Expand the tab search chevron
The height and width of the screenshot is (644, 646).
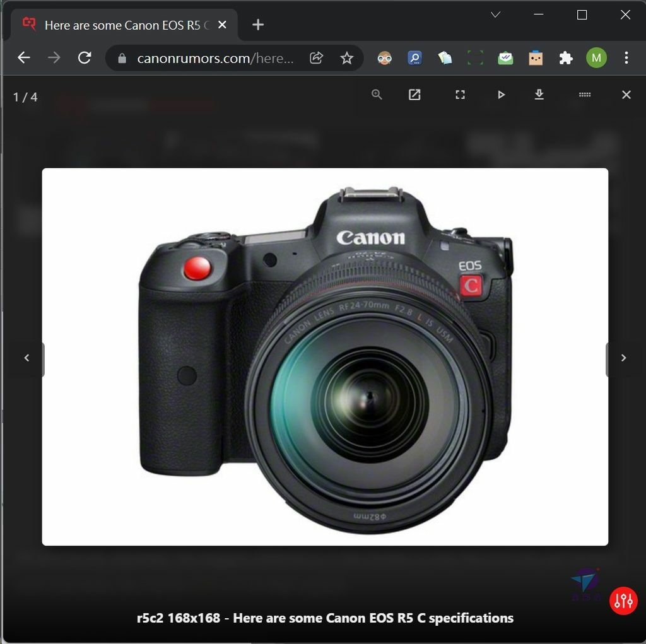click(496, 15)
